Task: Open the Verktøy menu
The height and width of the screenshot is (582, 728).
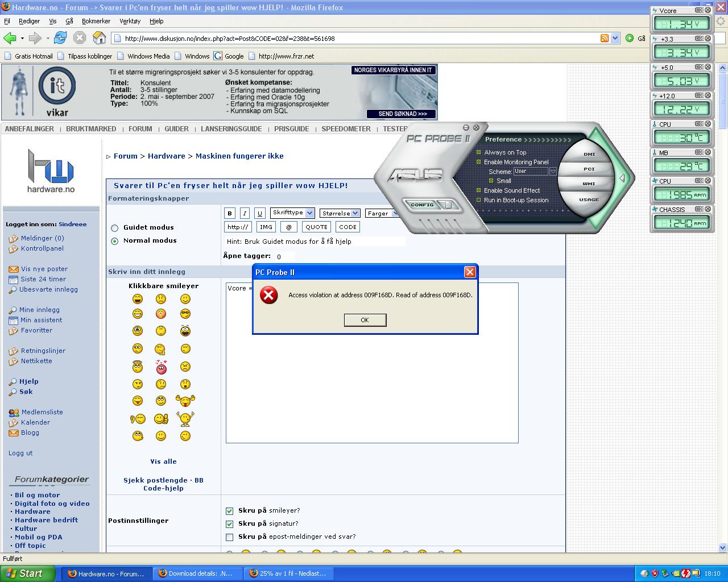Action: pyautogui.click(x=130, y=21)
